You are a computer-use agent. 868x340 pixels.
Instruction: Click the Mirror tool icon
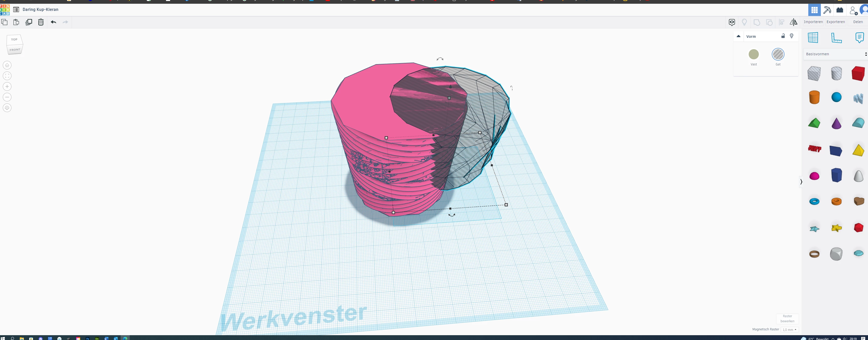(794, 22)
